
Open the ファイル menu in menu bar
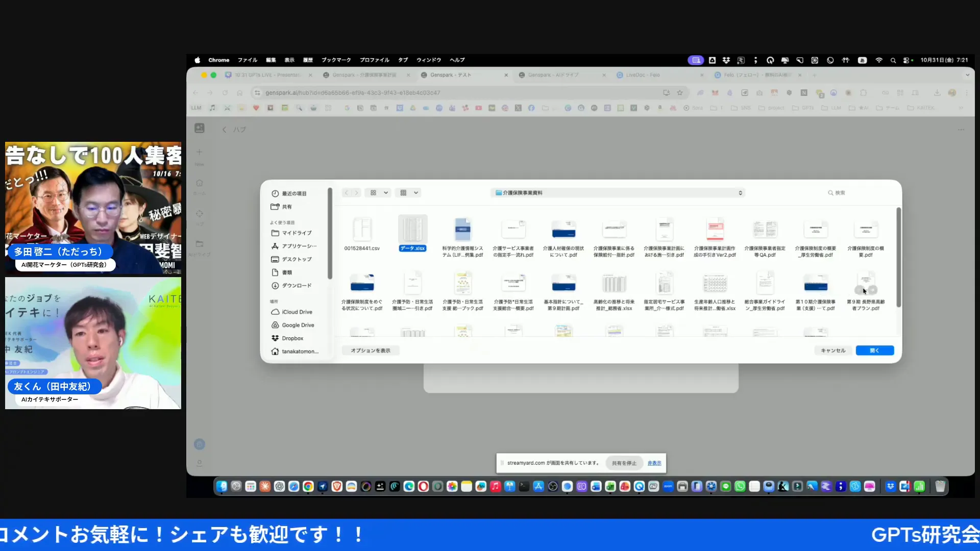(x=247, y=60)
